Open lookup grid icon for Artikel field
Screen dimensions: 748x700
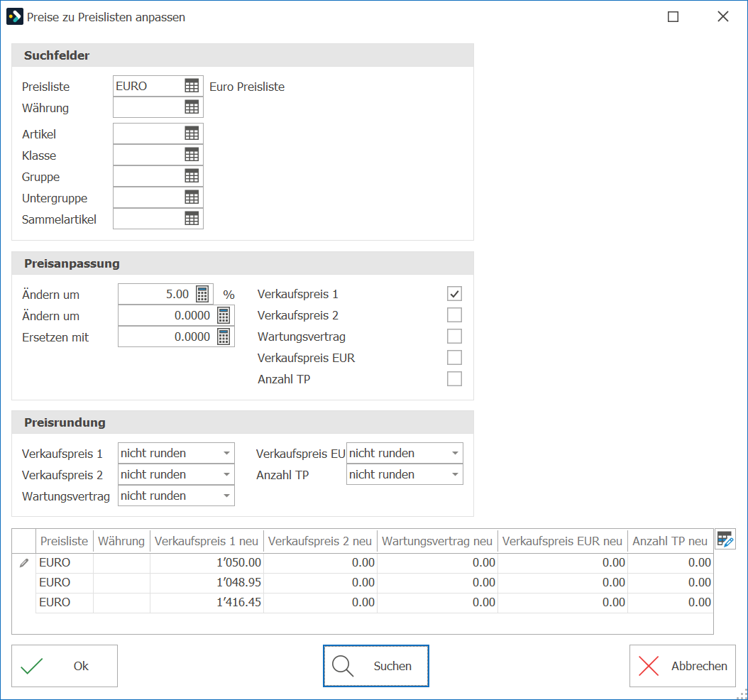coord(192,133)
